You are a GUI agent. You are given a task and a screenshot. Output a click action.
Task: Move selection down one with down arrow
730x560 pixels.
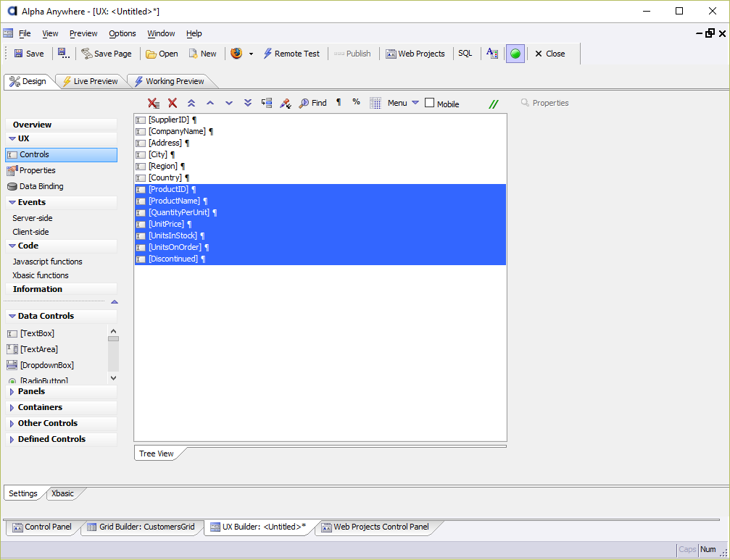pyautogui.click(x=228, y=104)
